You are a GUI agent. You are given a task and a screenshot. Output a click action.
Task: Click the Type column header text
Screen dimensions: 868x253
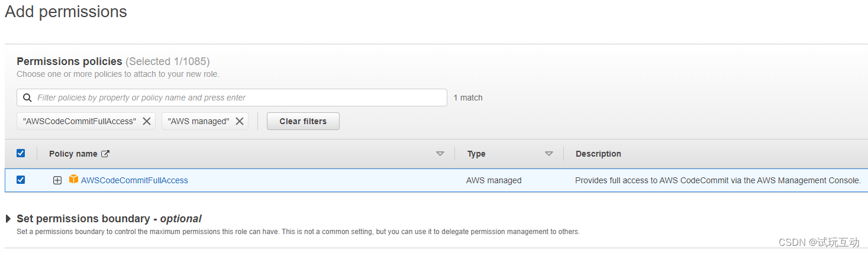point(476,154)
